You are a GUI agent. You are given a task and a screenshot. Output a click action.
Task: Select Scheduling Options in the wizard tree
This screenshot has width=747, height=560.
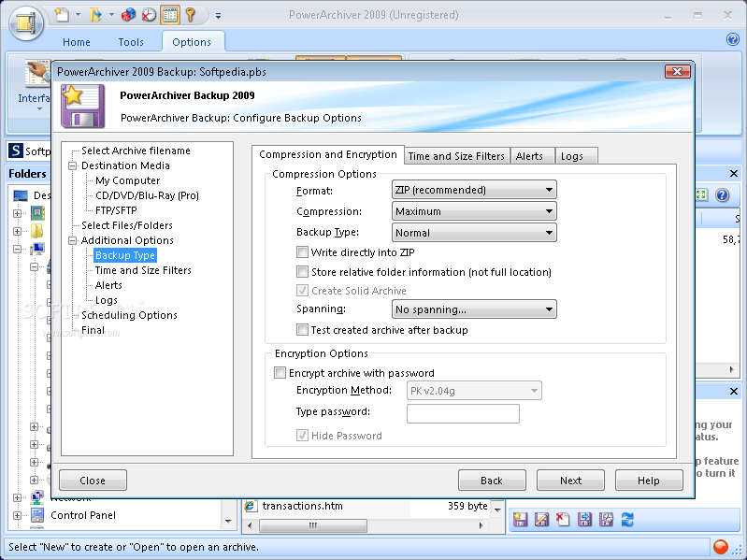click(x=129, y=315)
